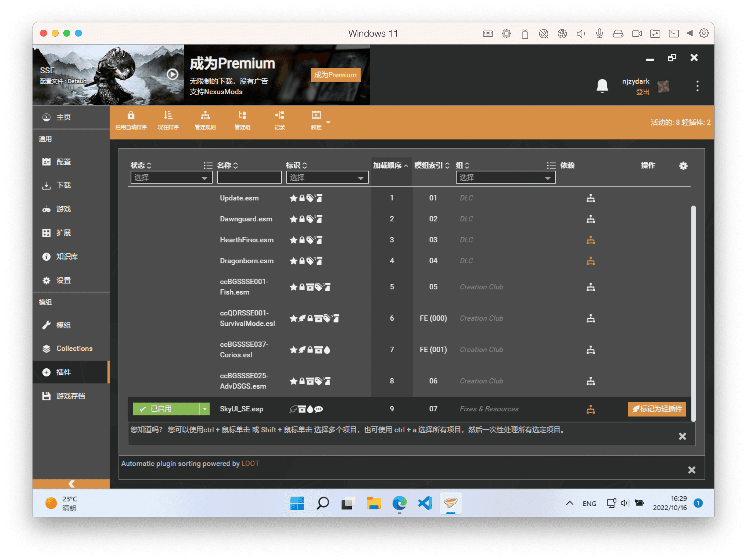Open the 状态 filter dropdown
This screenshot has height=560, width=747.
click(x=171, y=177)
